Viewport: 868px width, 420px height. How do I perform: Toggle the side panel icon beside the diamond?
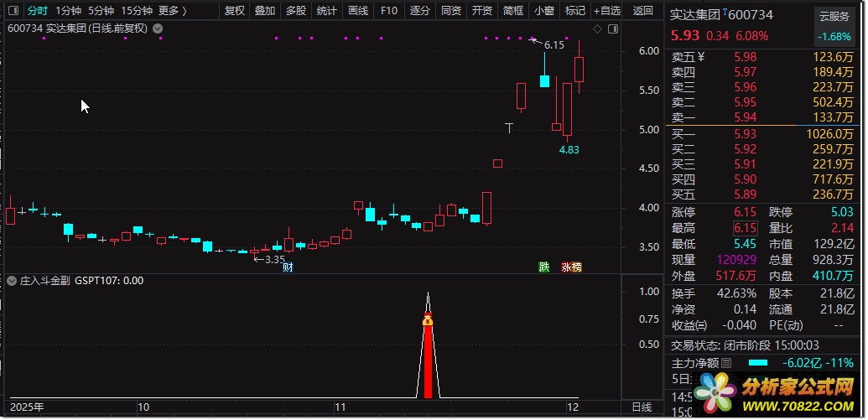[613, 29]
